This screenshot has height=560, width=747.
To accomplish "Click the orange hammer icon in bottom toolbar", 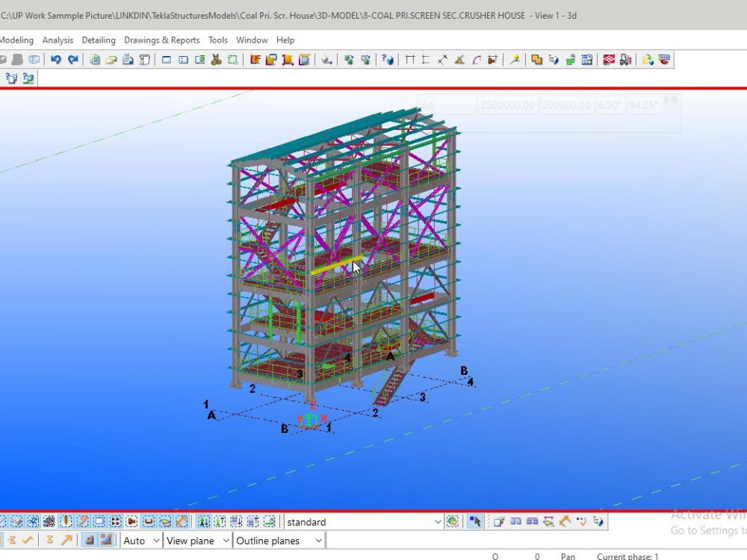I will coord(565,521).
